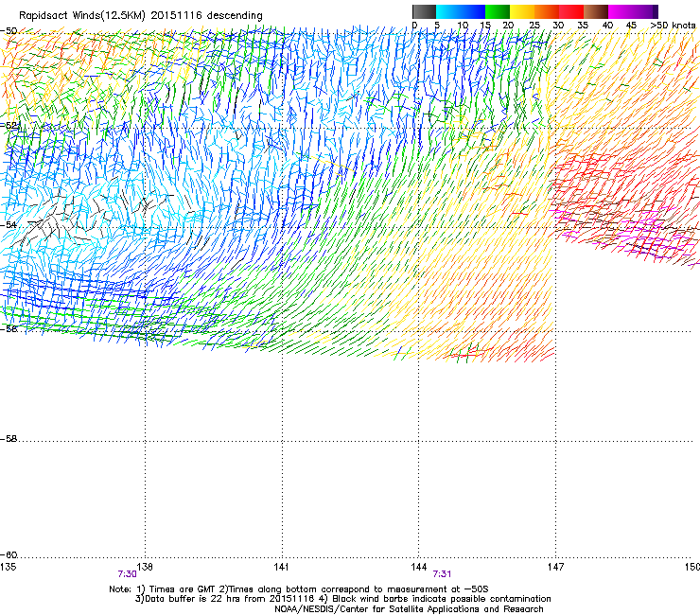Image resolution: width=700 pixels, height=615 pixels.
Task: Click the purple 45-50 knots legend segment
Action: 645,11
